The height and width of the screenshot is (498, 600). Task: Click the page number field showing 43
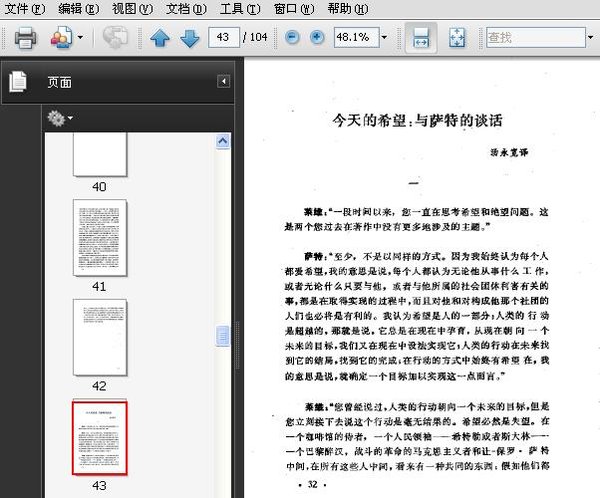tap(224, 38)
